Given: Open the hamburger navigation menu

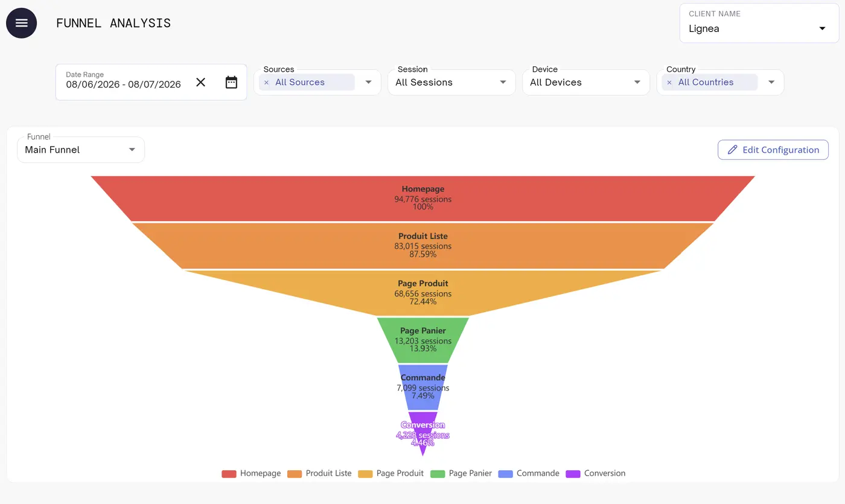Looking at the screenshot, I should tap(21, 23).
